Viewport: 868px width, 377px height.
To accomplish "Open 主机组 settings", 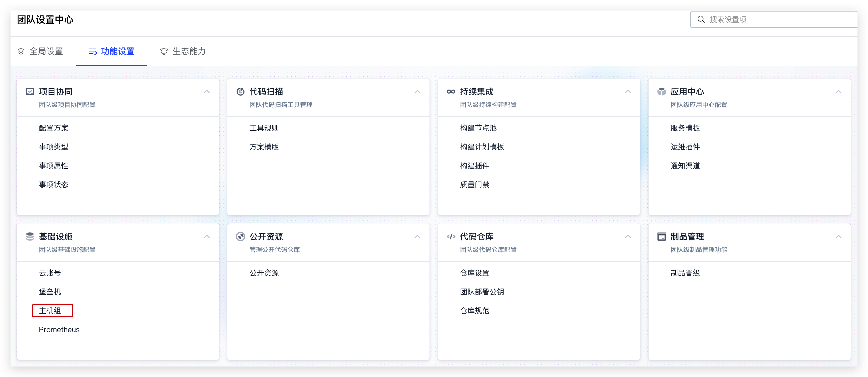I will [x=50, y=310].
